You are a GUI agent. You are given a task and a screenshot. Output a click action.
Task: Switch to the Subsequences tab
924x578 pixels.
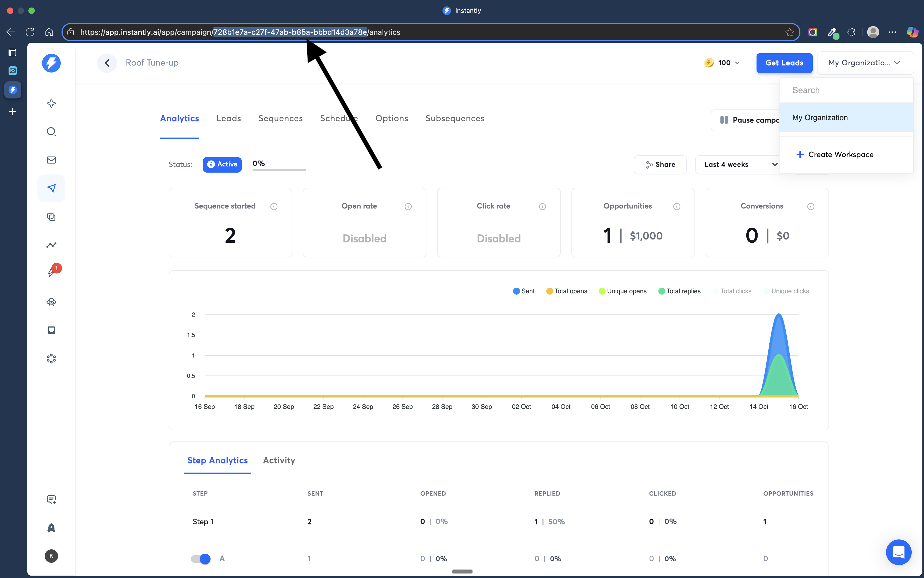click(x=454, y=118)
